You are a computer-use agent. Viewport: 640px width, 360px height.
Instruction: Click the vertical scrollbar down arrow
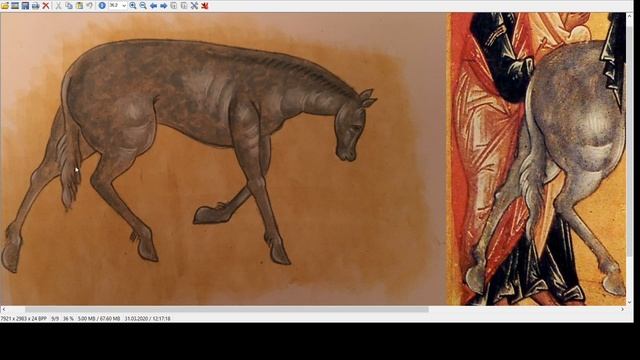629,302
